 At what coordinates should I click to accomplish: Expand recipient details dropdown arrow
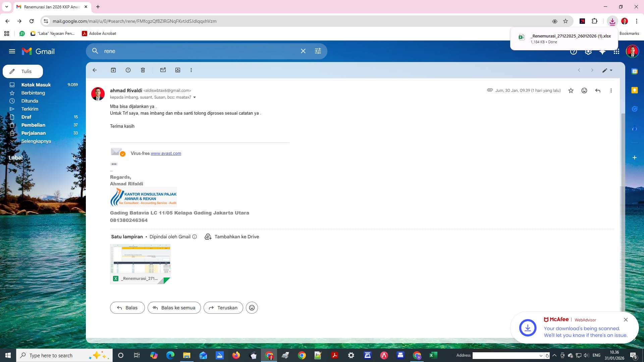[x=195, y=98]
